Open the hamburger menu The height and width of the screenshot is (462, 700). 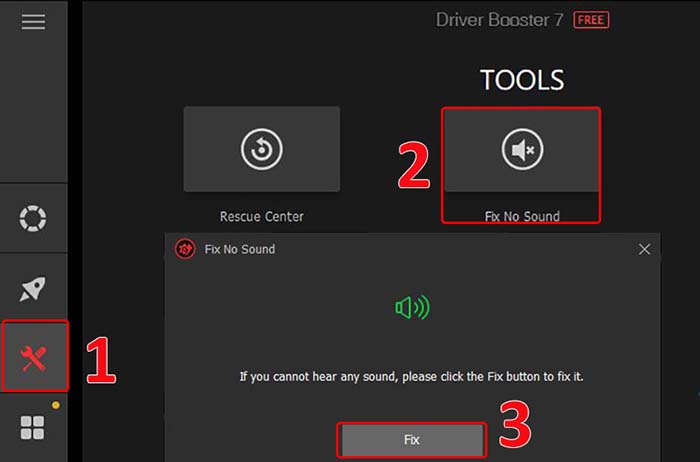[x=33, y=22]
